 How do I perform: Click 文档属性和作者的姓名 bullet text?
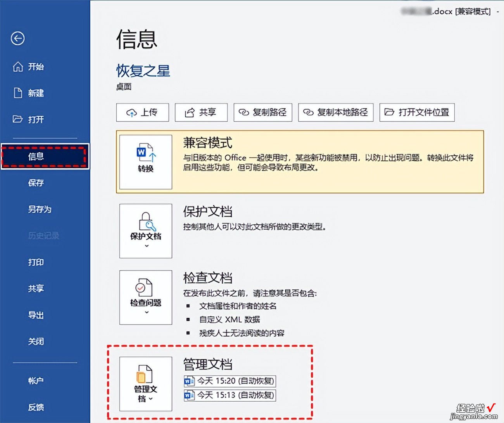coord(238,306)
